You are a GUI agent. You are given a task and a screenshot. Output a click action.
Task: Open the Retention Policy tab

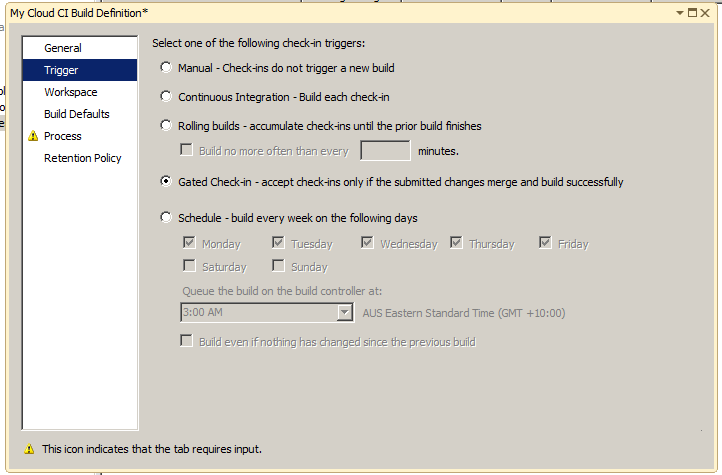83,158
